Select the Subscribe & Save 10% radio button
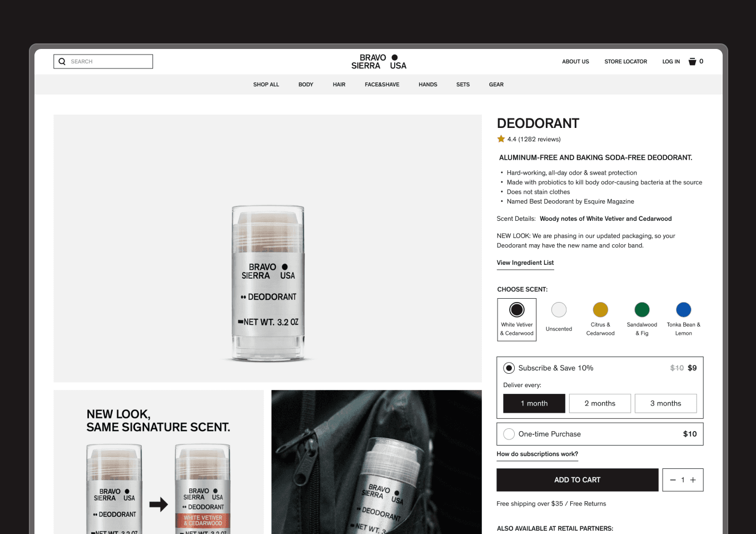 [509, 368]
